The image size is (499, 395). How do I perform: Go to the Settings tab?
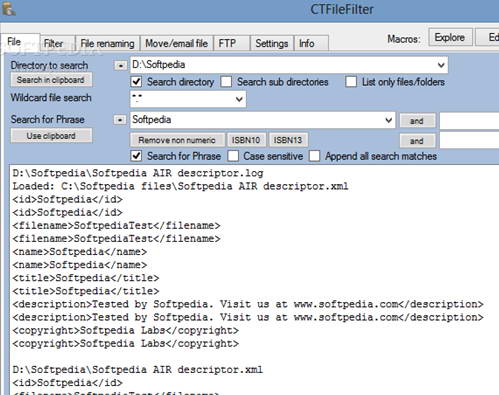coord(272,43)
